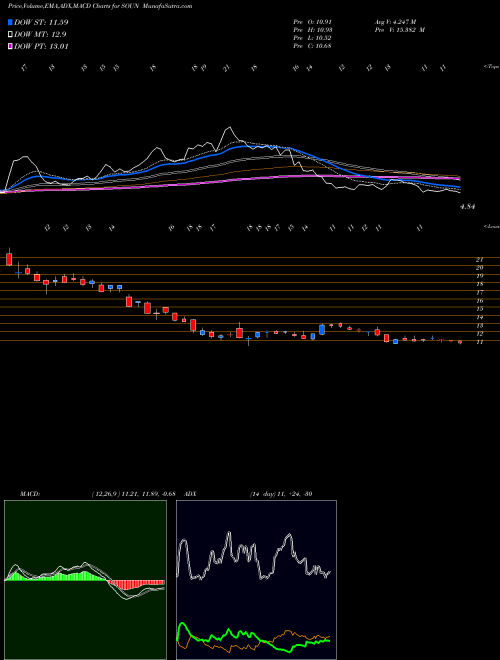This screenshot has height=660, width=500.
Task: Click the ADX indicator chart panel
Action: pyautogui.click(x=256, y=580)
